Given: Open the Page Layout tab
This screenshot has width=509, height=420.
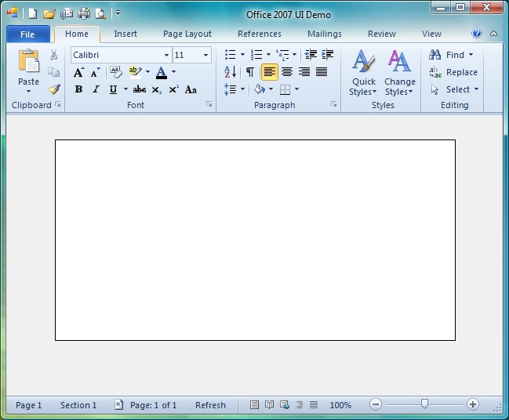Looking at the screenshot, I should [x=187, y=34].
